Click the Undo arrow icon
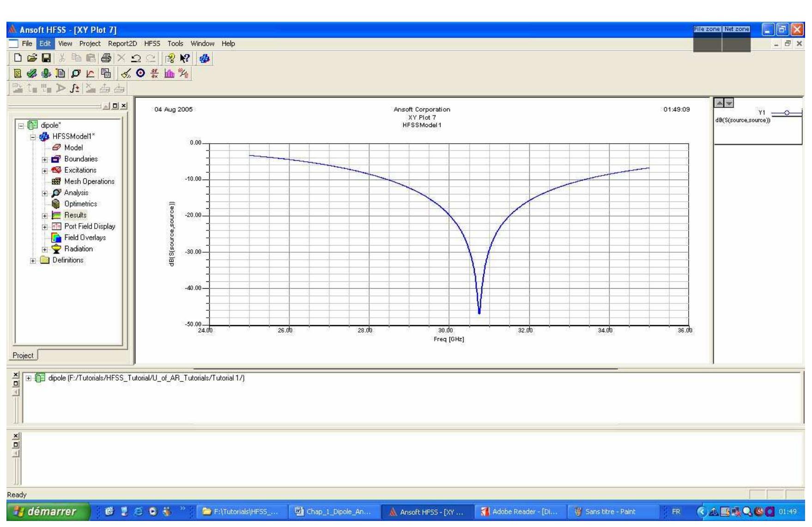Viewport: 812px width, 527px height. 136,58
